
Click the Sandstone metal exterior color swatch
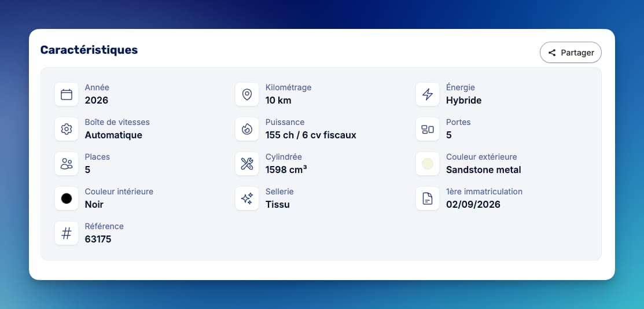pyautogui.click(x=428, y=164)
